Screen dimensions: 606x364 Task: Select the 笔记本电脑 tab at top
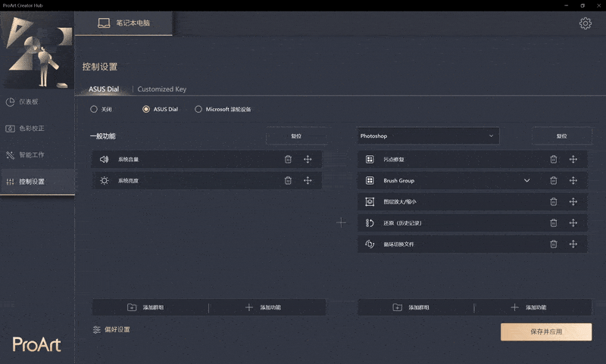pos(125,23)
